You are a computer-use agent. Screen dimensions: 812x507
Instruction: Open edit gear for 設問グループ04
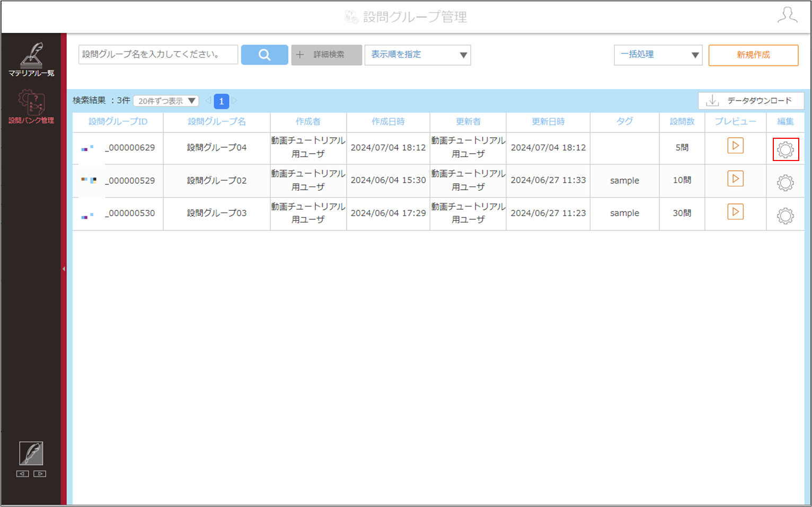(x=785, y=149)
